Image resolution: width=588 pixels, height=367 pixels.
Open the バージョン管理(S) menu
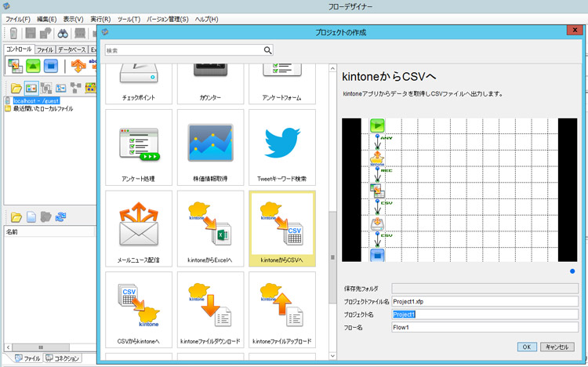(x=168, y=19)
